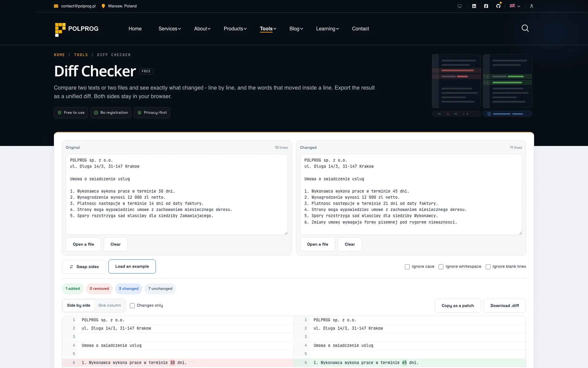Open the GitHub icon link
Screen dimensions: 588x368
pos(498,6)
